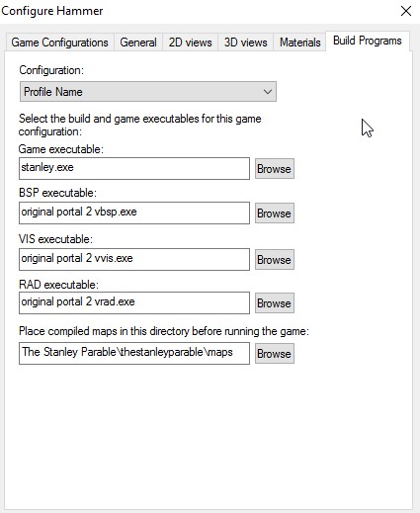Viewport: 420px width, 513px height.
Task: Open the General tab
Action: (138, 43)
